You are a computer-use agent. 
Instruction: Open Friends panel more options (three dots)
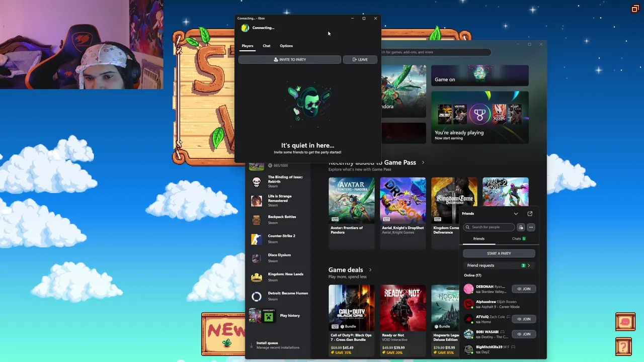pos(531,227)
